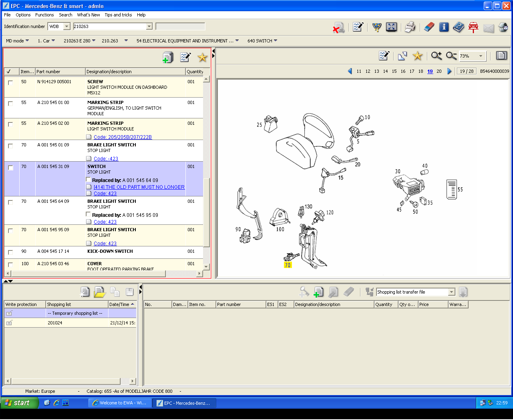Image resolution: width=513 pixels, height=420 pixels.
Task: Zoom out of the illustration
Action: pos(451,56)
